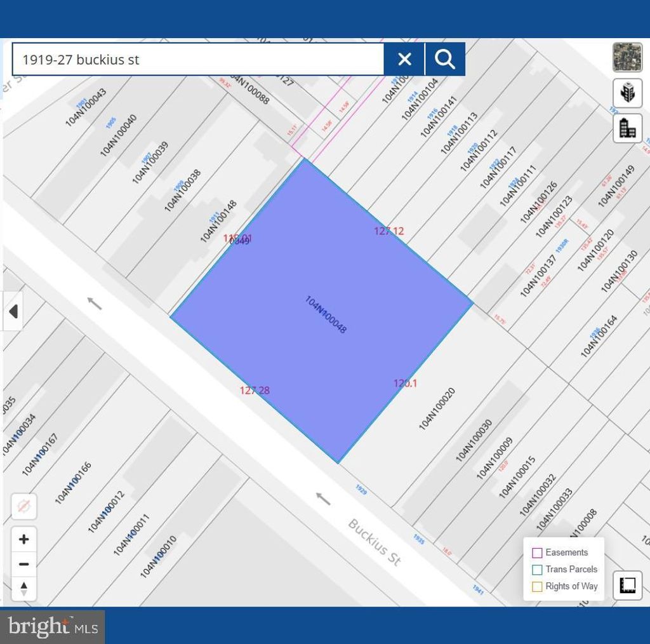Viewport: 650px width, 644px height.
Task: Show the flat building footprints layer
Action: point(627,128)
